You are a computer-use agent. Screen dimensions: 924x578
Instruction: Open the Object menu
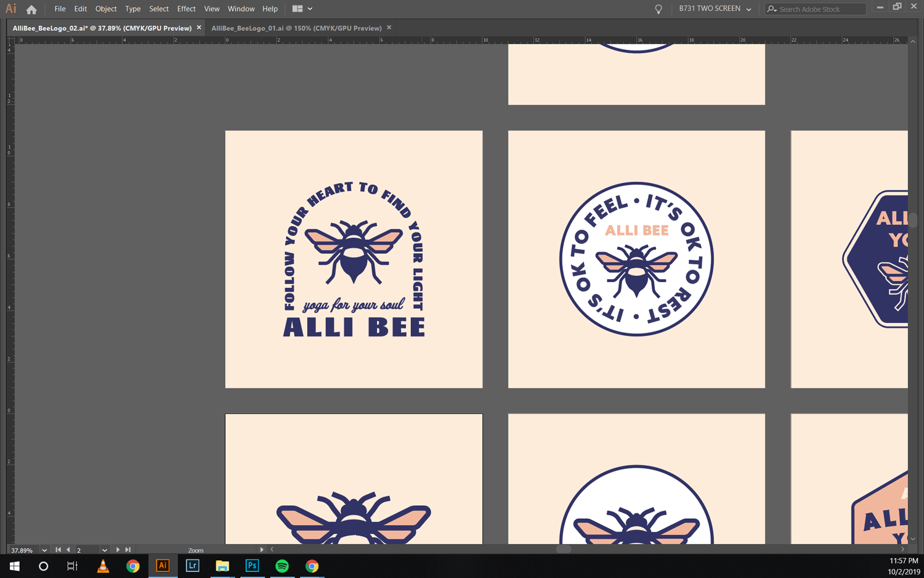pos(106,9)
